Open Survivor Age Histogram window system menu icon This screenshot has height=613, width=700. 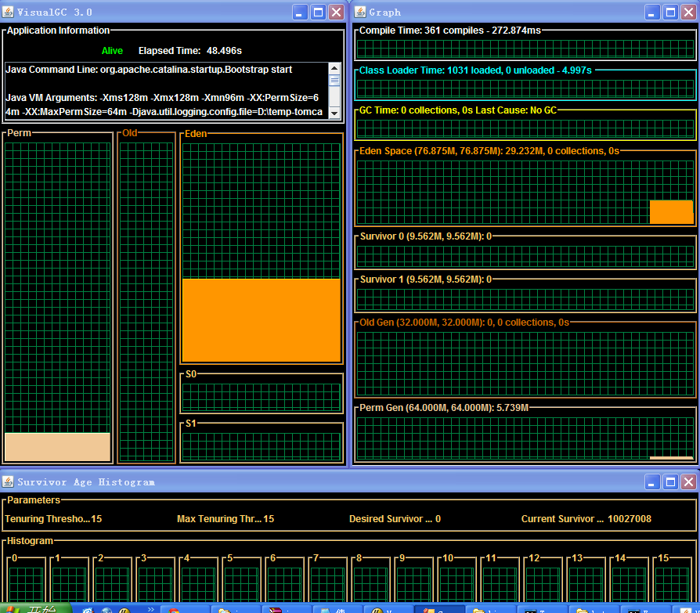(9, 481)
